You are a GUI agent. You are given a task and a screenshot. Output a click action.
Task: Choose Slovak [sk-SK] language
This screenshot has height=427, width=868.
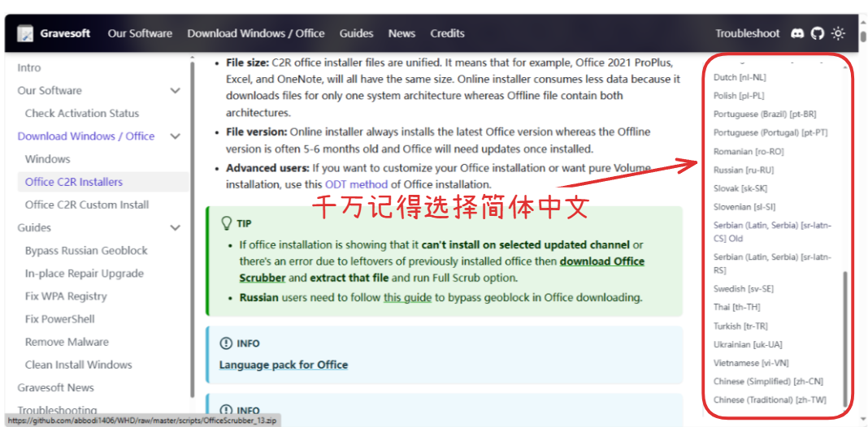pyautogui.click(x=740, y=188)
